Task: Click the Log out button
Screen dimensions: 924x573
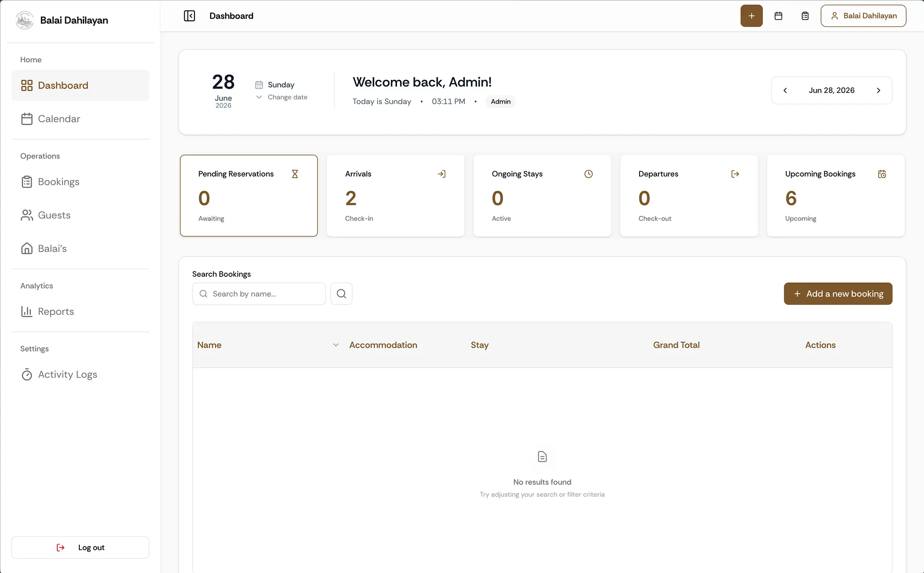Action: point(80,547)
